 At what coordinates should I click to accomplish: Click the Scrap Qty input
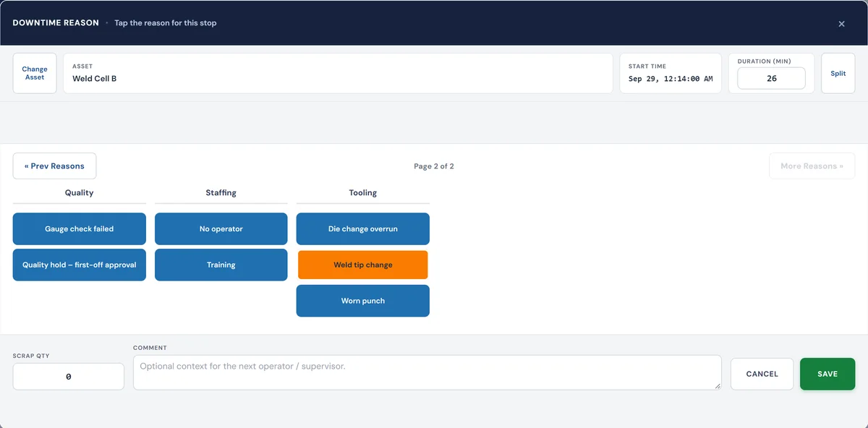69,377
